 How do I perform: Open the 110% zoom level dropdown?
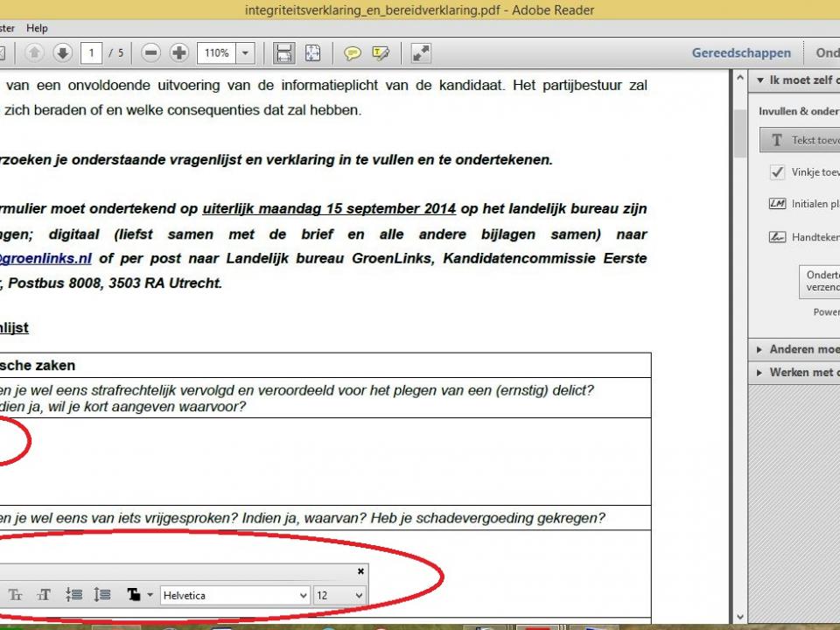point(245,53)
